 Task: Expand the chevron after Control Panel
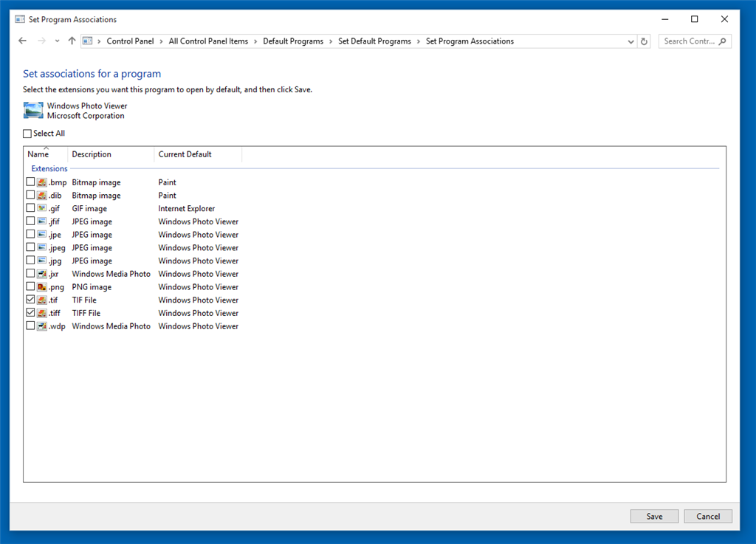point(161,41)
